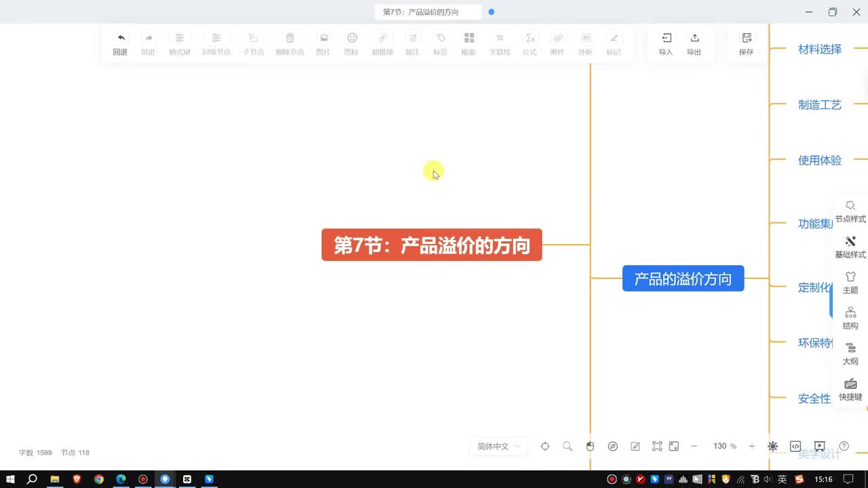Screen dimensions: 868x488
Task: Add a tag with 标签 icon
Action: tap(440, 38)
